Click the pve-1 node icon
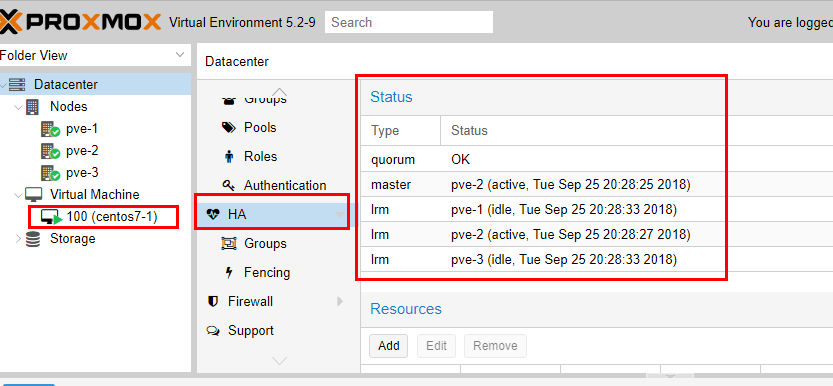This screenshot has width=833, height=386. click(50, 129)
